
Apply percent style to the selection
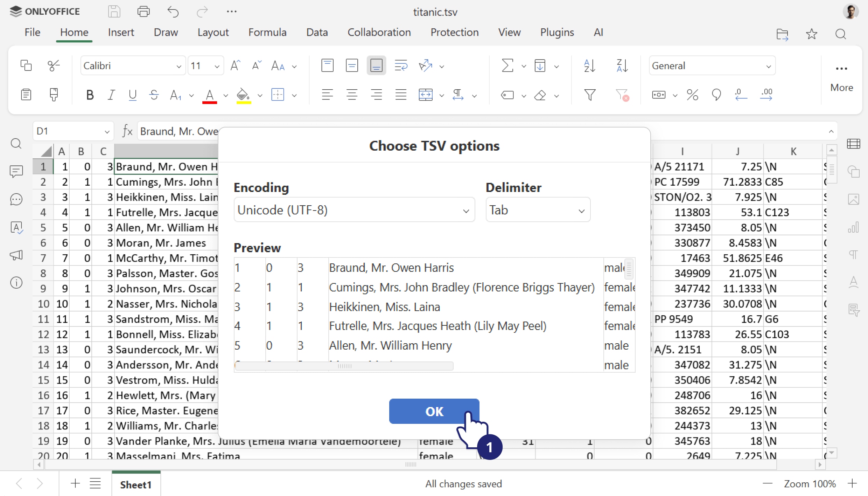coord(692,95)
